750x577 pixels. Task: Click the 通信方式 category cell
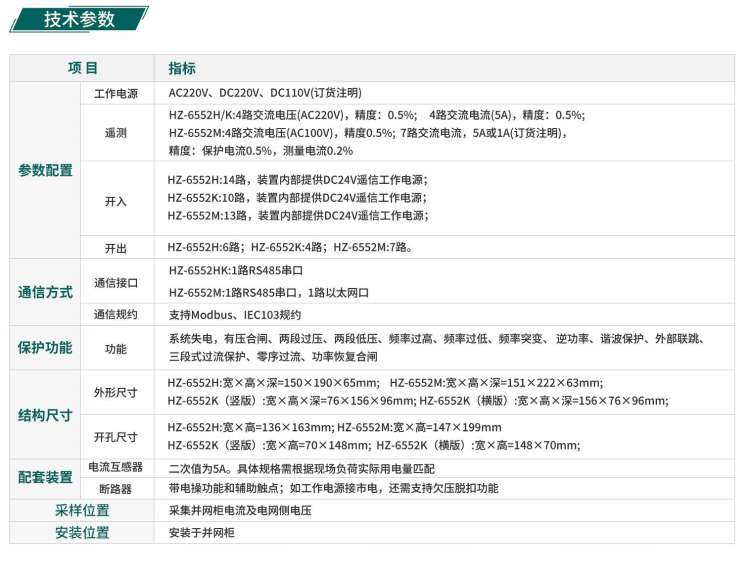(45, 292)
